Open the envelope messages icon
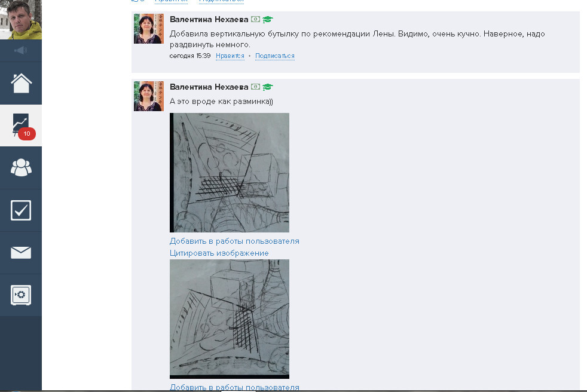This screenshot has width=587, height=392. pos(21,252)
